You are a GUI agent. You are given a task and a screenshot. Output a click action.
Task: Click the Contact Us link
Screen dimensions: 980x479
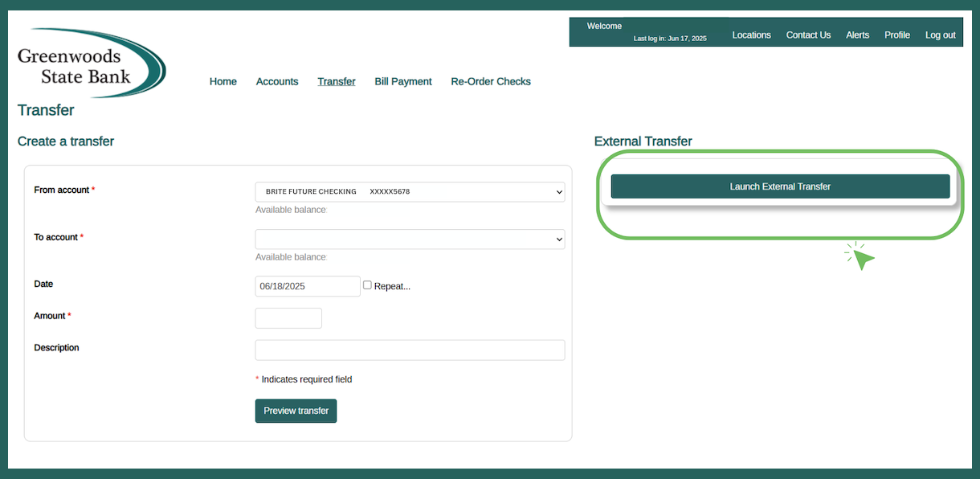click(x=808, y=35)
